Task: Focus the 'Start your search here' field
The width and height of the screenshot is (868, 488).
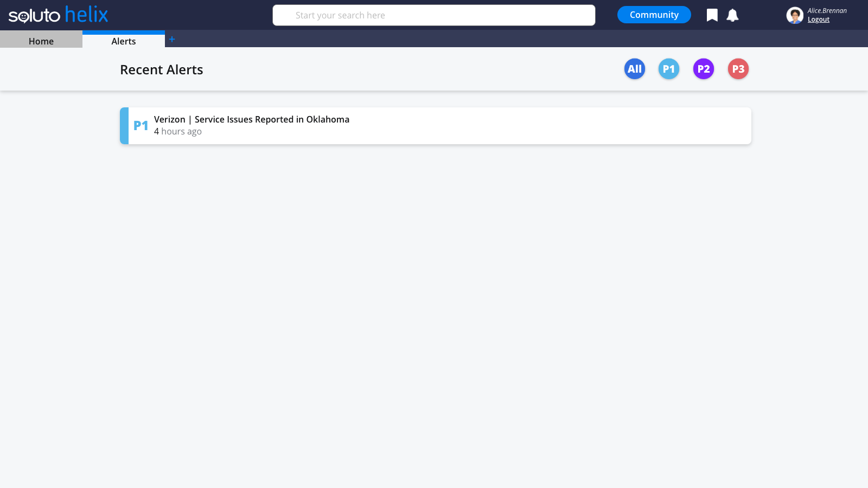Action: click(434, 15)
